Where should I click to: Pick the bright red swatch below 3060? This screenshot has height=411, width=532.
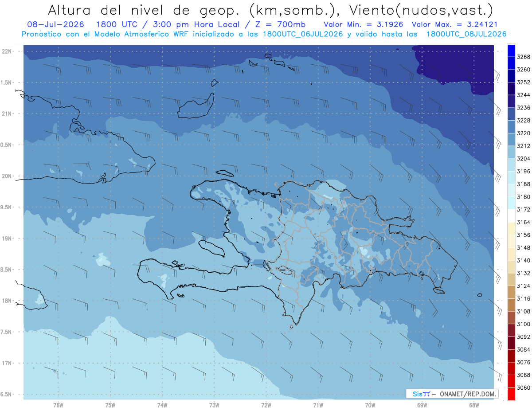tap(511, 394)
